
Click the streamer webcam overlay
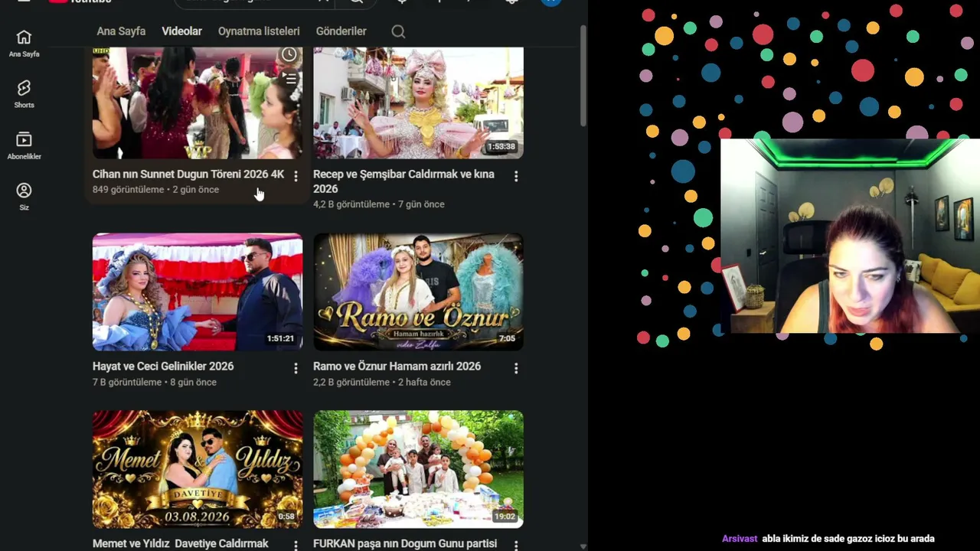(x=850, y=236)
